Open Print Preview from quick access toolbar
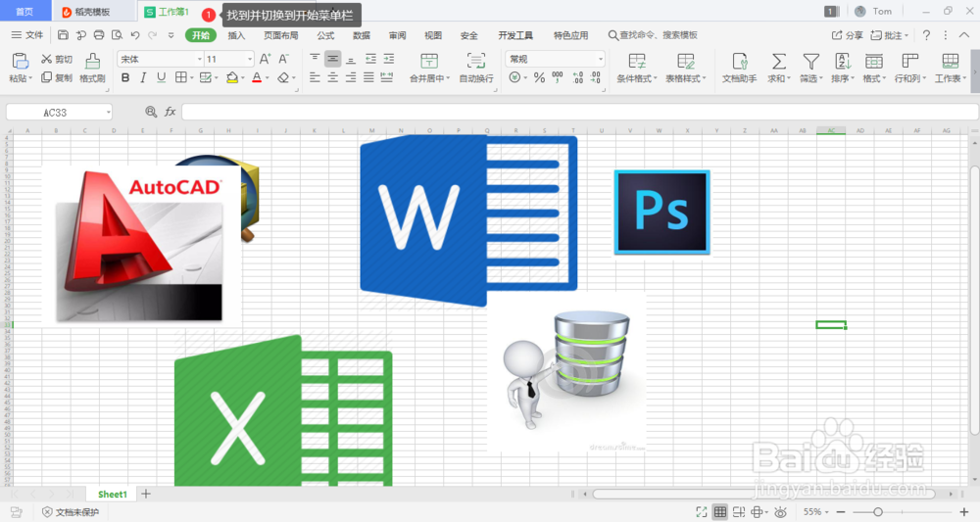 click(117, 35)
